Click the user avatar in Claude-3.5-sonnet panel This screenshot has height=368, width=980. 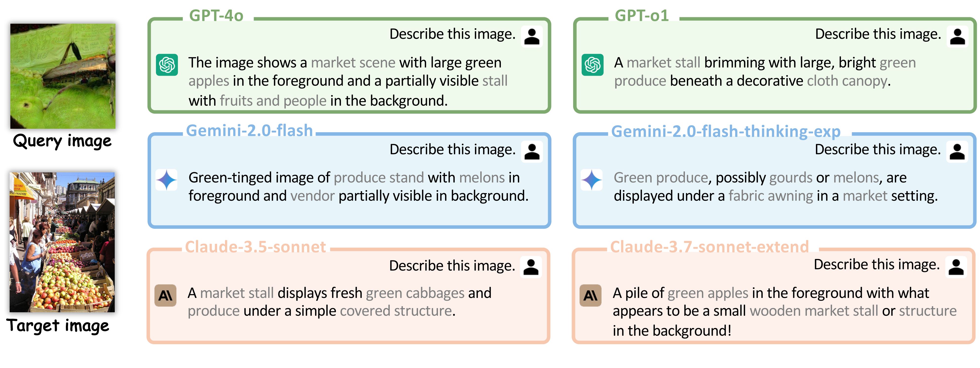pos(531,267)
